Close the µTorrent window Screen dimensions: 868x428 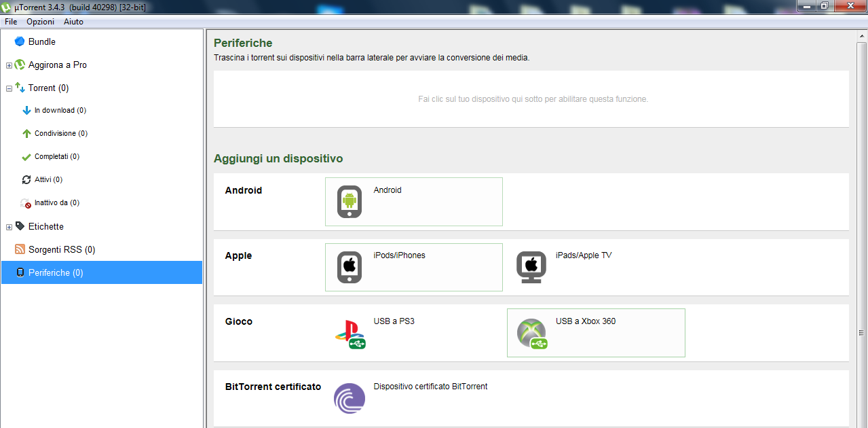[850, 5]
